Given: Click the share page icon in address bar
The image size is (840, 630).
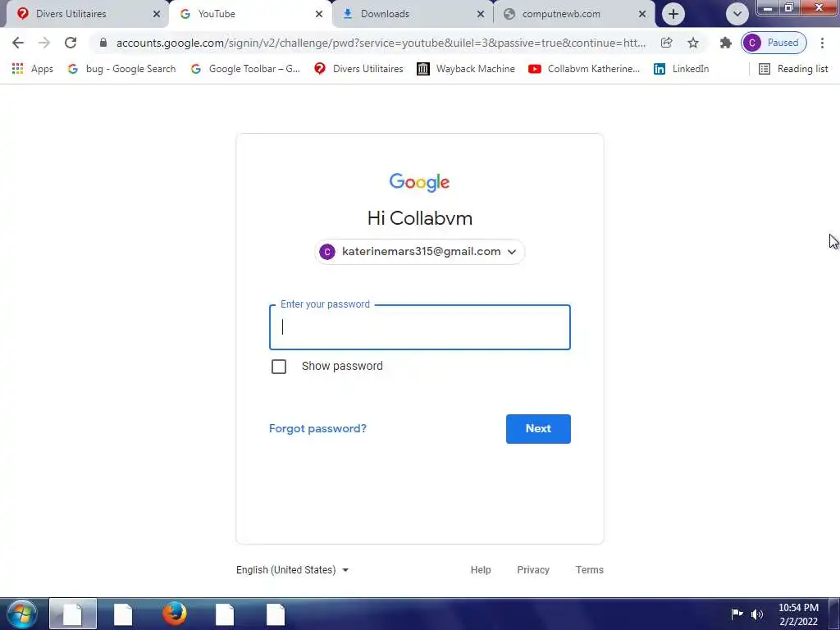Looking at the screenshot, I should 666,43.
